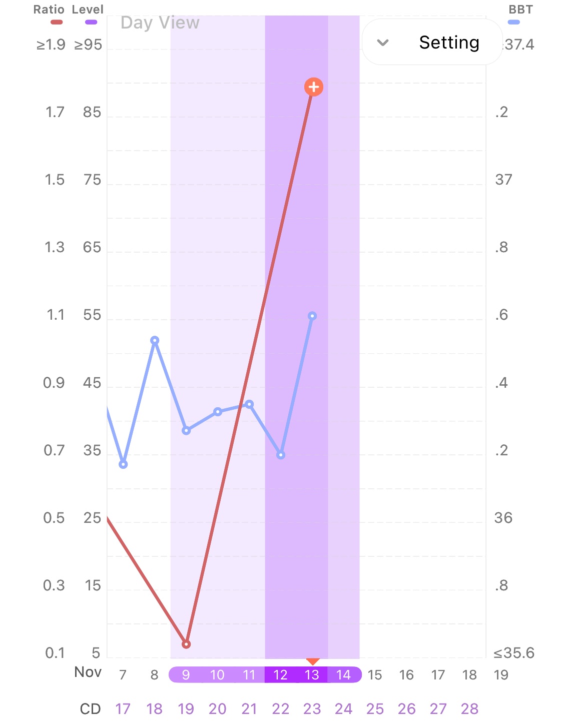
Task: Click the red Ratio legend swatch
Action: [x=57, y=22]
